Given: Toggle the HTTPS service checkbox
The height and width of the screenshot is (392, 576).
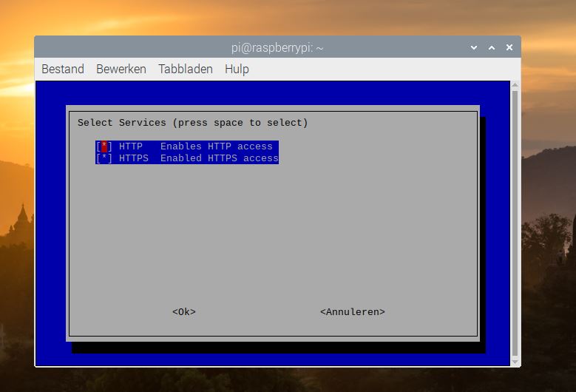Looking at the screenshot, I should point(104,158).
